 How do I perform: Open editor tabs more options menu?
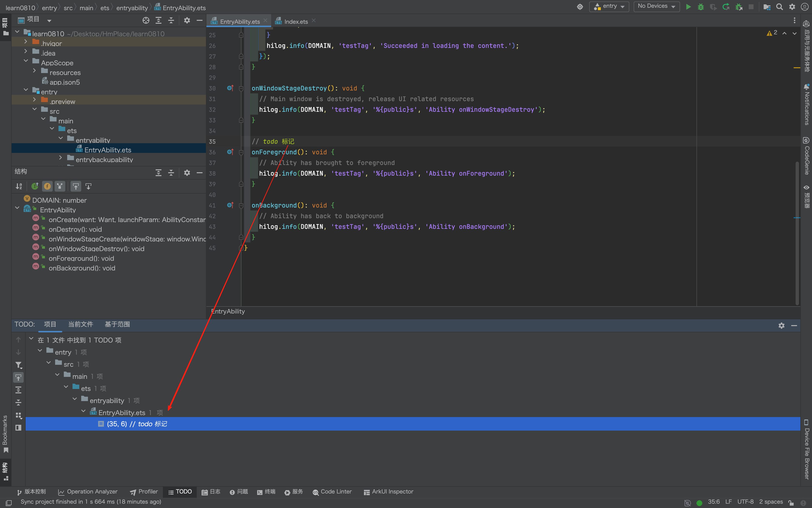(795, 21)
